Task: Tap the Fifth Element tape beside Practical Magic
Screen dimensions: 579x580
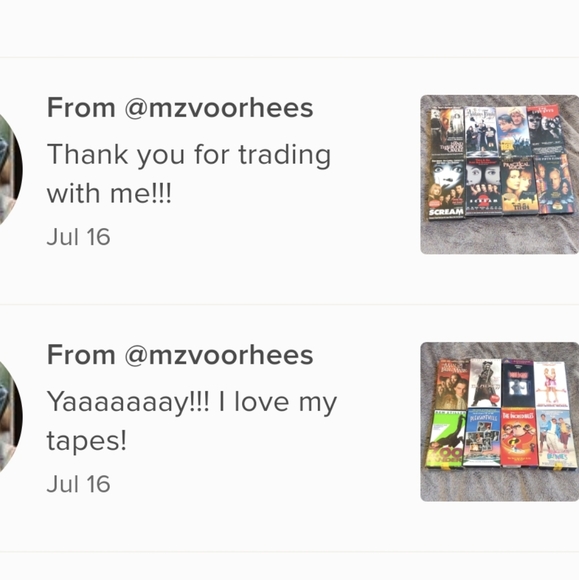Action: (553, 184)
